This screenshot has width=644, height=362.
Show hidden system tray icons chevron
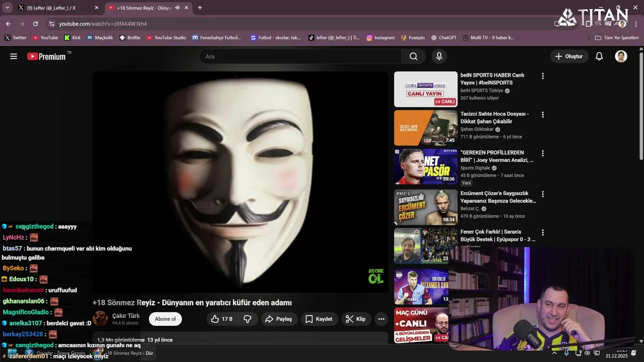click(554, 353)
